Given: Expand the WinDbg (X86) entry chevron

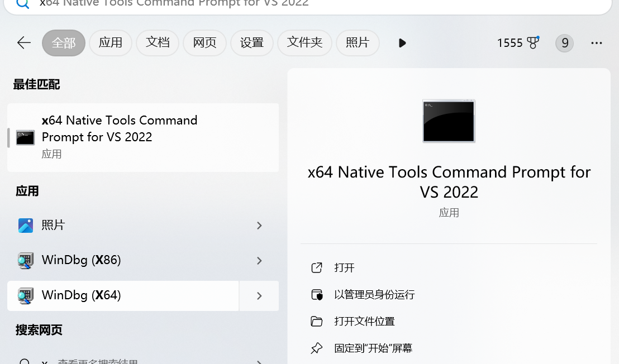Looking at the screenshot, I should coord(259,261).
